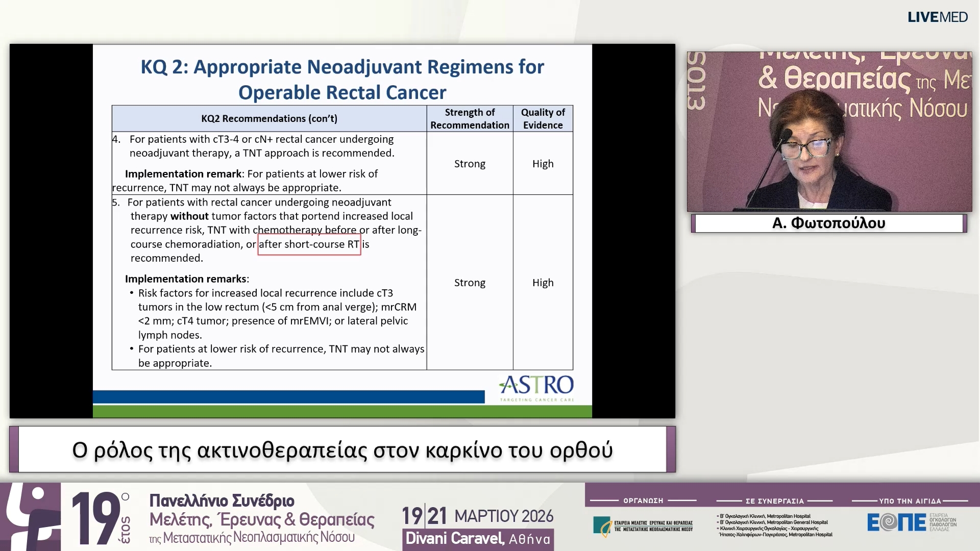The height and width of the screenshot is (551, 980).
Task: Click 'High' in recommendation 5 row
Action: pos(543,283)
